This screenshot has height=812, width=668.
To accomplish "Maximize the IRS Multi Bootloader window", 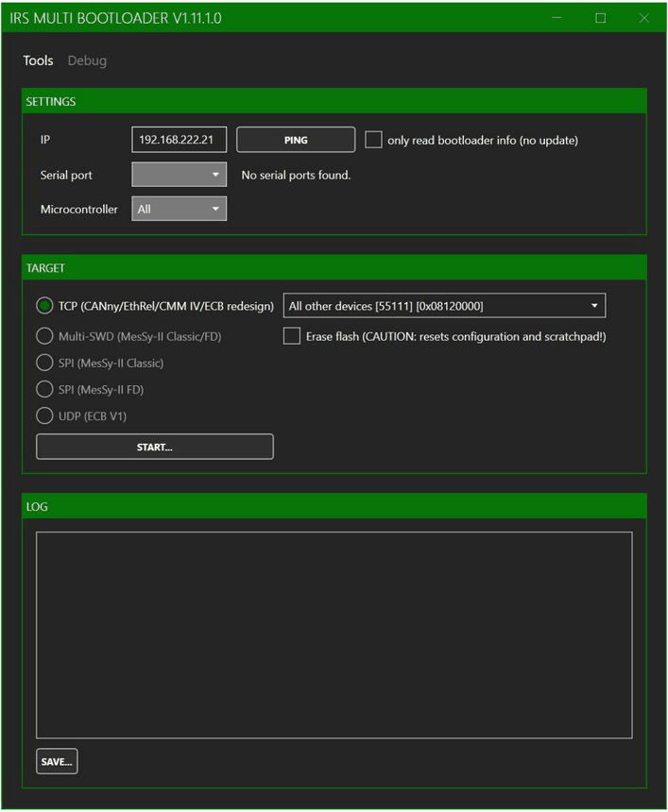I will pyautogui.click(x=600, y=18).
